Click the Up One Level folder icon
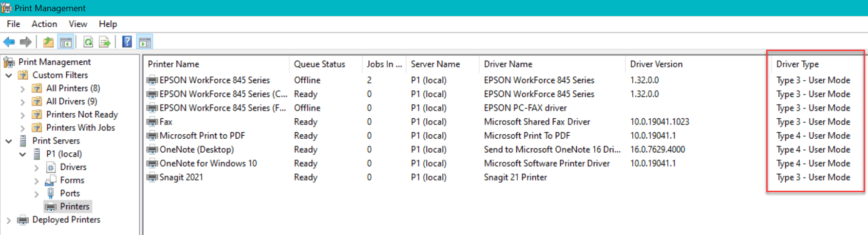Viewport: 868px width, 235px height. (x=48, y=42)
